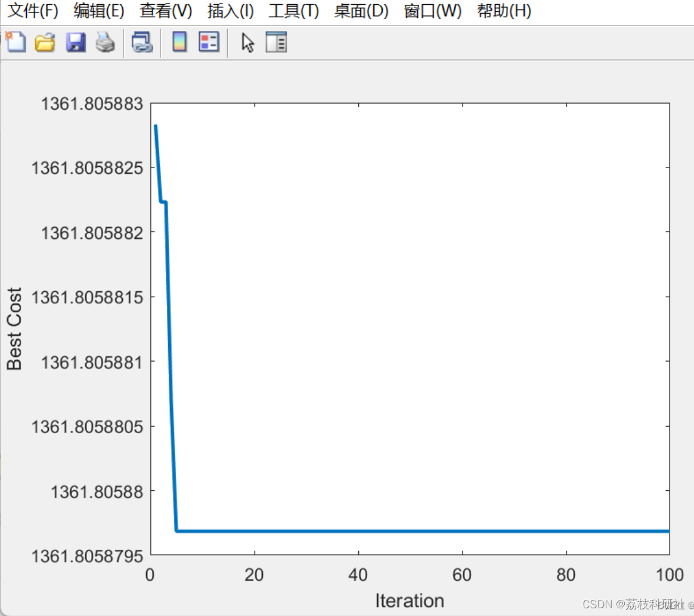This screenshot has height=616, width=694.
Task: Enable the Edit Plot arrow tool
Action: 247,42
